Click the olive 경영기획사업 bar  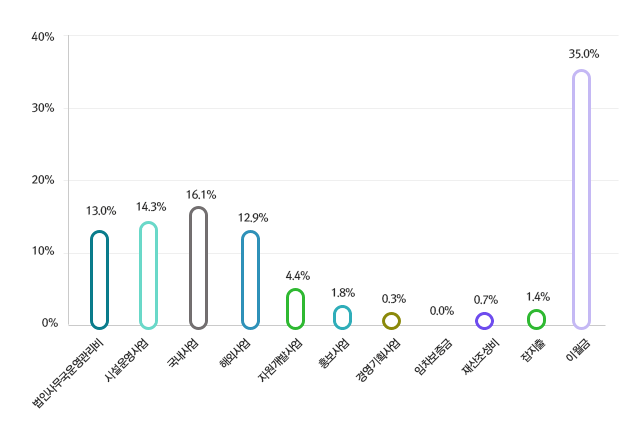(391, 321)
